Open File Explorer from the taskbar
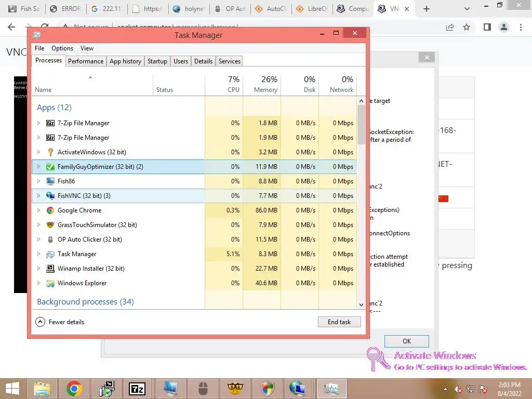The width and height of the screenshot is (532, 399). pos(42,389)
